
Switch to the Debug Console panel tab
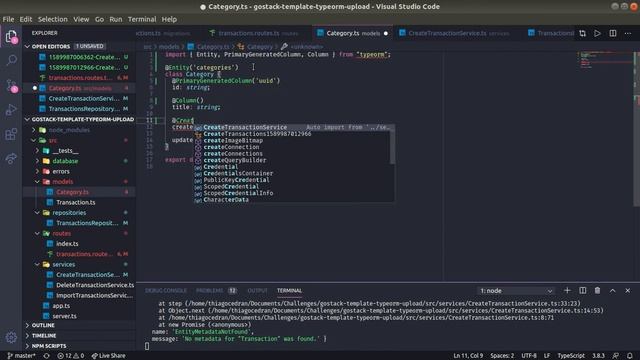click(166, 291)
